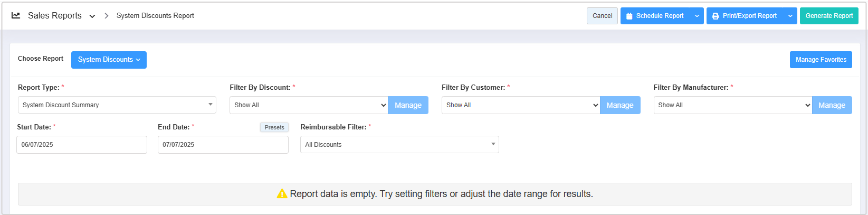Open the date Presets button
The width and height of the screenshot is (868, 215).
(274, 127)
